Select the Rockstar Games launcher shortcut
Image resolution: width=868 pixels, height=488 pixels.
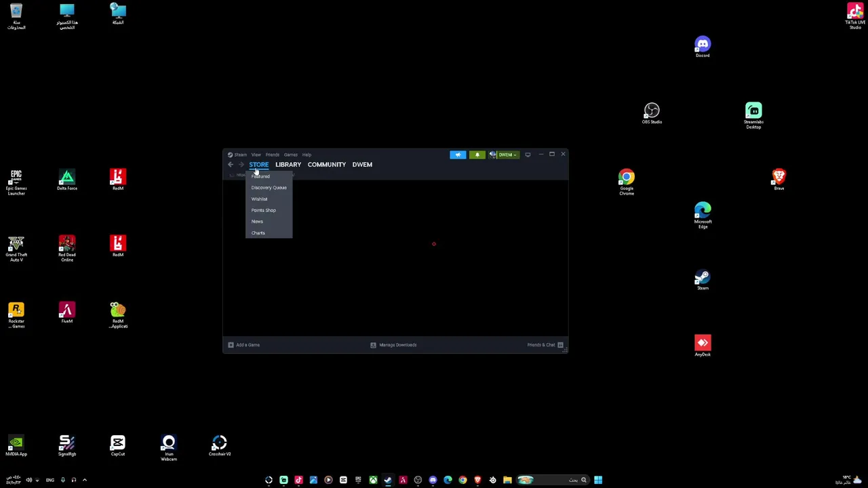(x=16, y=315)
